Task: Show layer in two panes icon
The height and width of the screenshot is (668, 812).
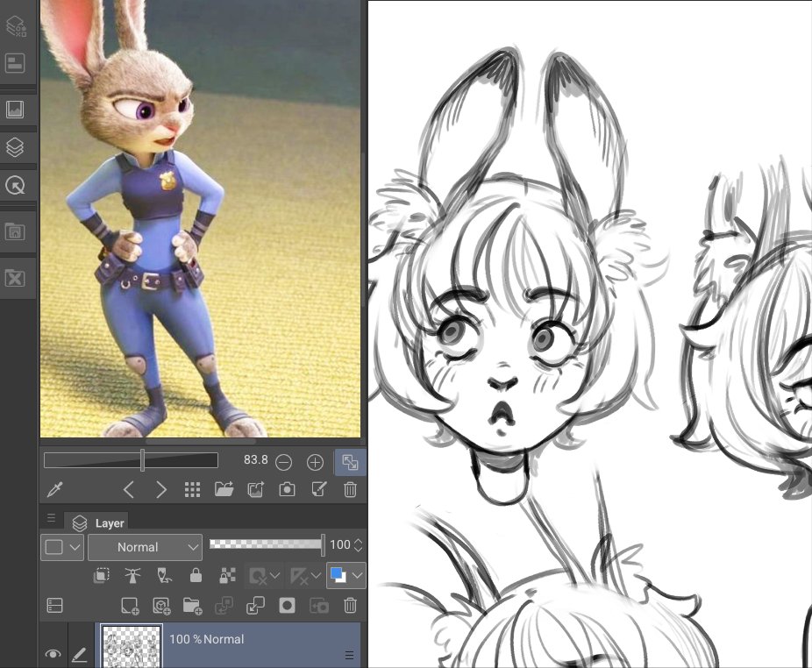Action: click(54, 606)
